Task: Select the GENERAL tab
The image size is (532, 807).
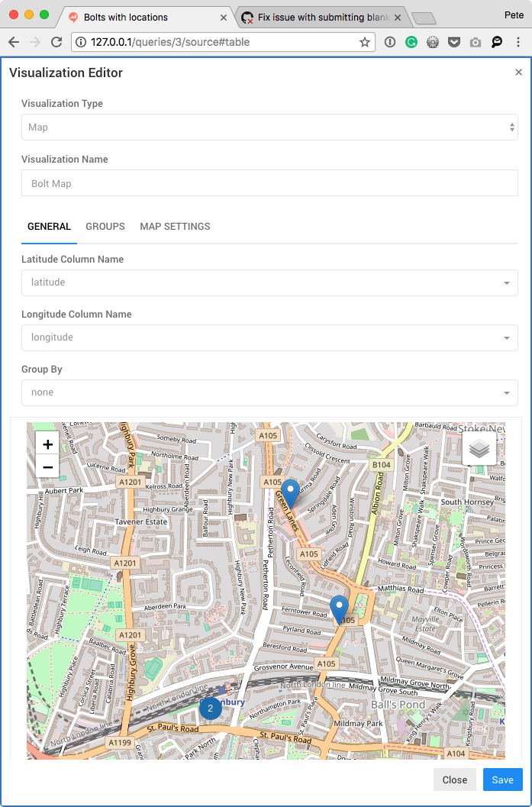Action: point(50,227)
